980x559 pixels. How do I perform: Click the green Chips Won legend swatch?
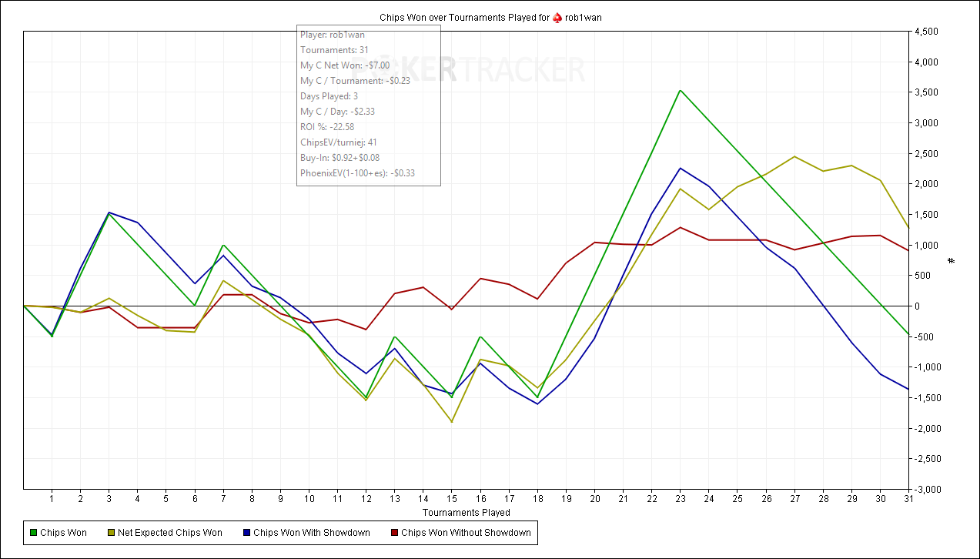click(32, 533)
